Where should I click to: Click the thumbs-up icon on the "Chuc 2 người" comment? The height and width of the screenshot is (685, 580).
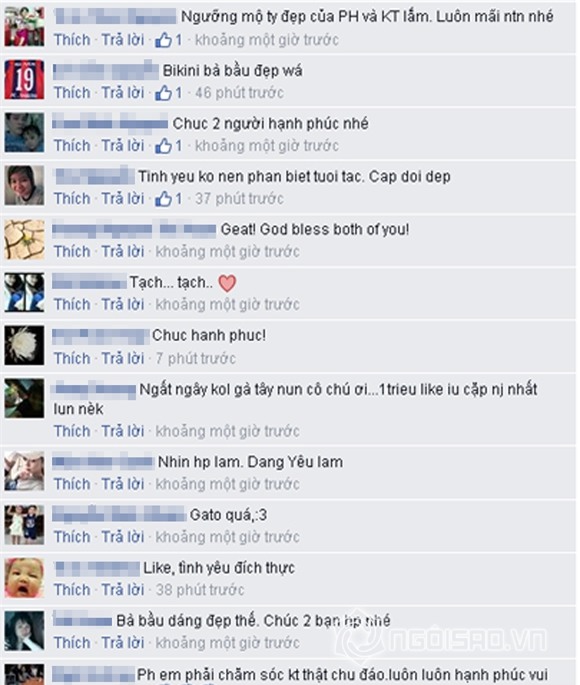click(x=163, y=146)
